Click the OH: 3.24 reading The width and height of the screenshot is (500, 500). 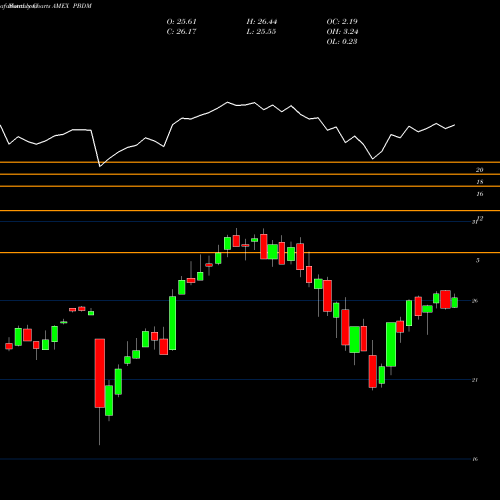pos(342,32)
